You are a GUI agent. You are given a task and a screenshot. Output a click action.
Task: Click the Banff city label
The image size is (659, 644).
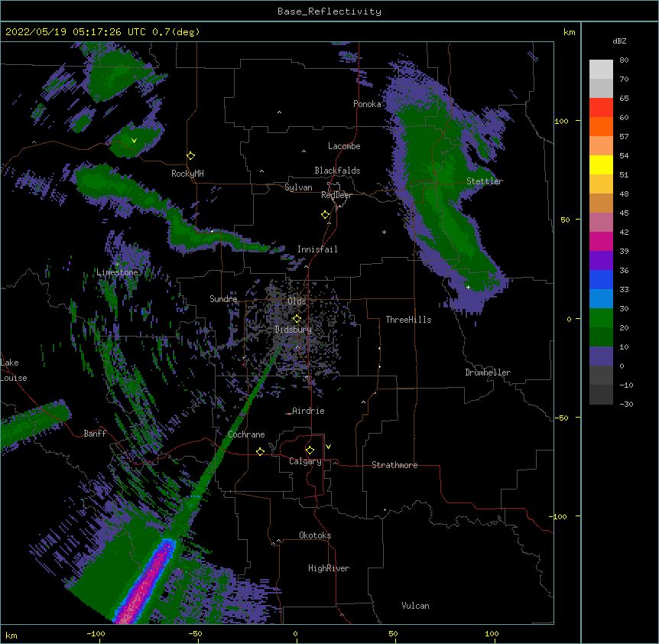coord(95,434)
